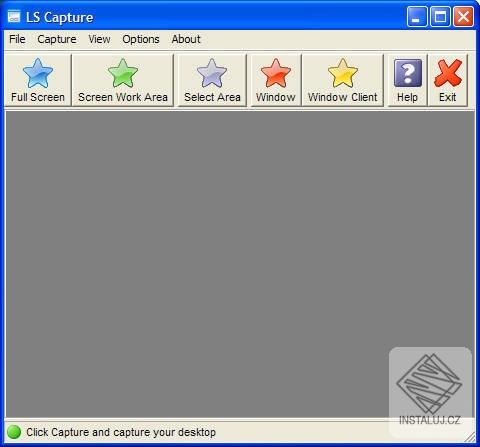The width and height of the screenshot is (480, 447).
Task: Click the gray capture preview area
Action: pos(240,264)
